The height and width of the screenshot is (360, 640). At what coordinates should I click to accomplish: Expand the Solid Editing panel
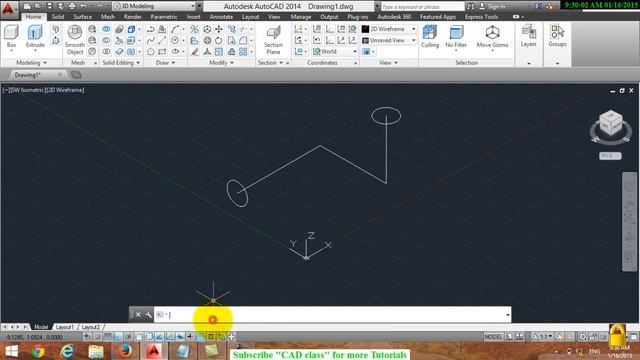pos(121,63)
